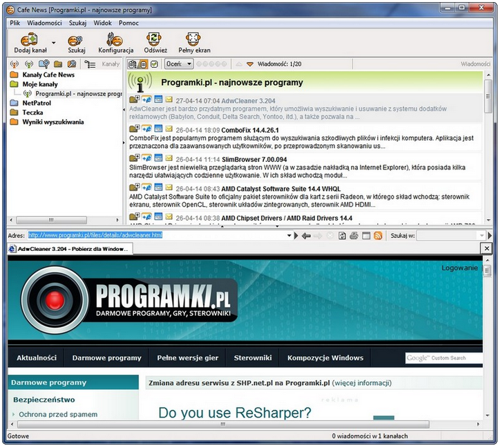Click the Szukaj toolbar icon
This screenshot has height=448, width=503.
click(76, 40)
